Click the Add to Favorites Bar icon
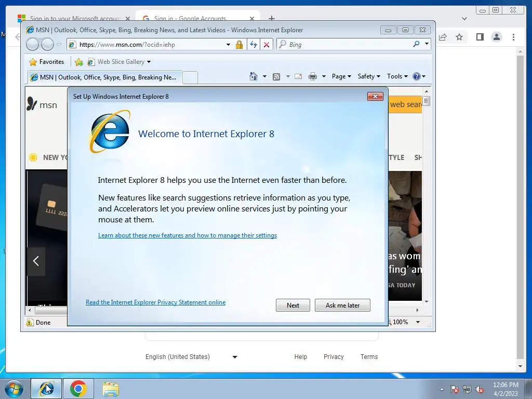The width and height of the screenshot is (532, 399). [79, 62]
